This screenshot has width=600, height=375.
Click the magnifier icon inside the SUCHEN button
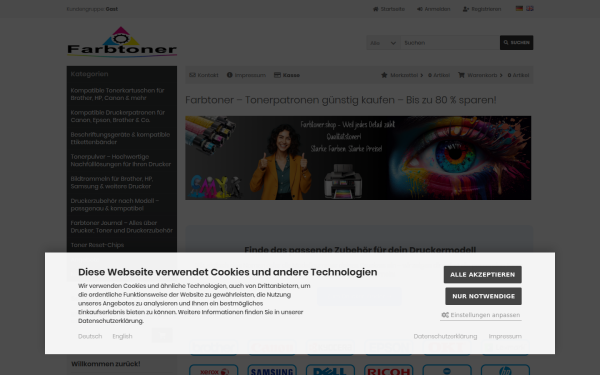(506, 42)
